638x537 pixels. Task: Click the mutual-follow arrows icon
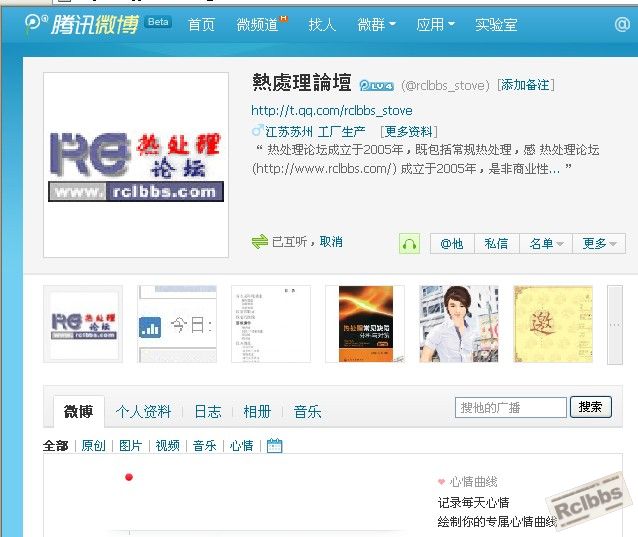coord(260,242)
